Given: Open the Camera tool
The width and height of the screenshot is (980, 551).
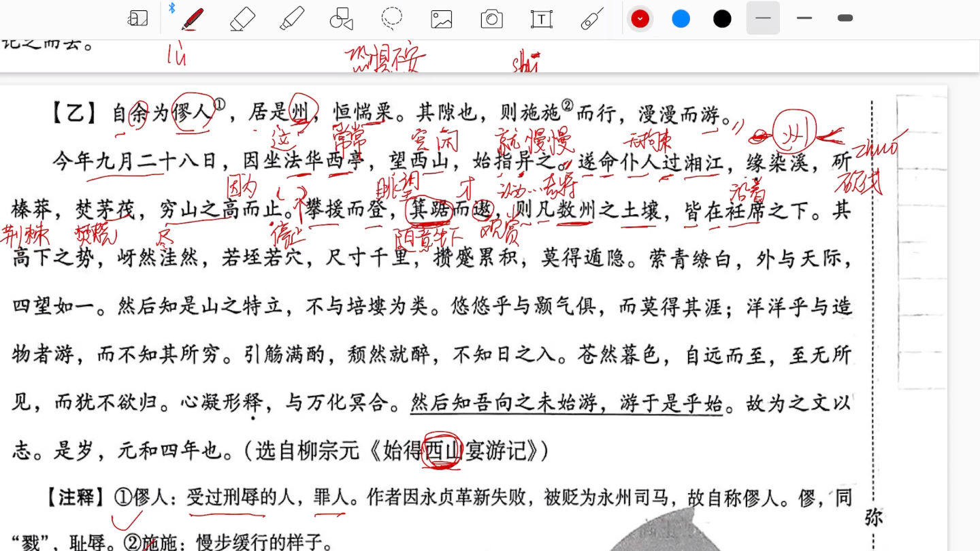Looking at the screenshot, I should [491, 19].
